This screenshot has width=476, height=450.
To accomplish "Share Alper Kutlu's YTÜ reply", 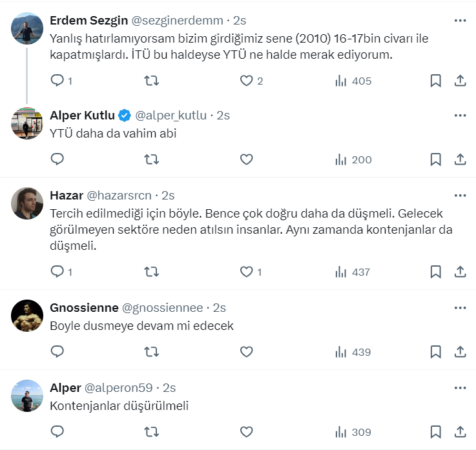I will tap(460, 159).
